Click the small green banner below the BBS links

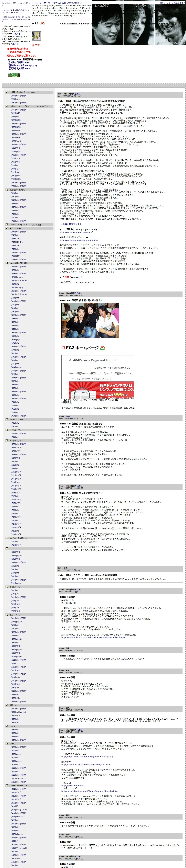tap(14, 75)
